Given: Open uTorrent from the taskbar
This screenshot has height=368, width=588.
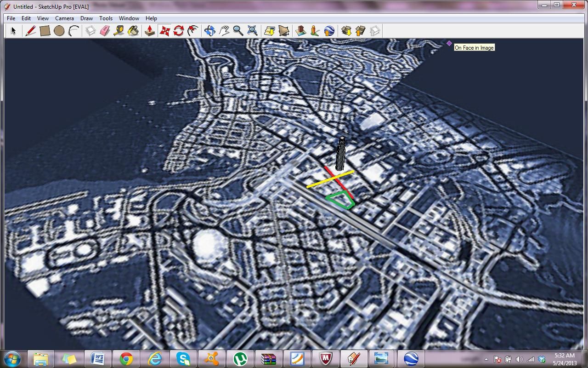Looking at the screenshot, I should click(x=240, y=359).
